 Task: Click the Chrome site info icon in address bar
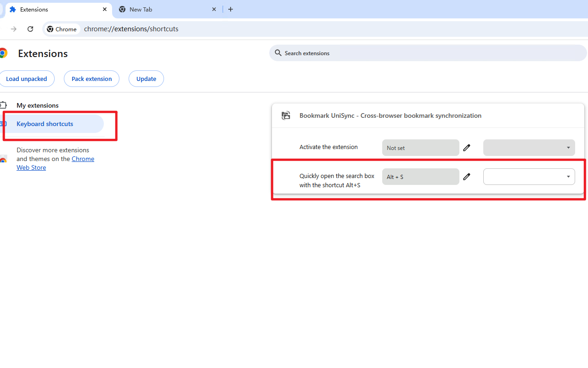[x=50, y=29]
